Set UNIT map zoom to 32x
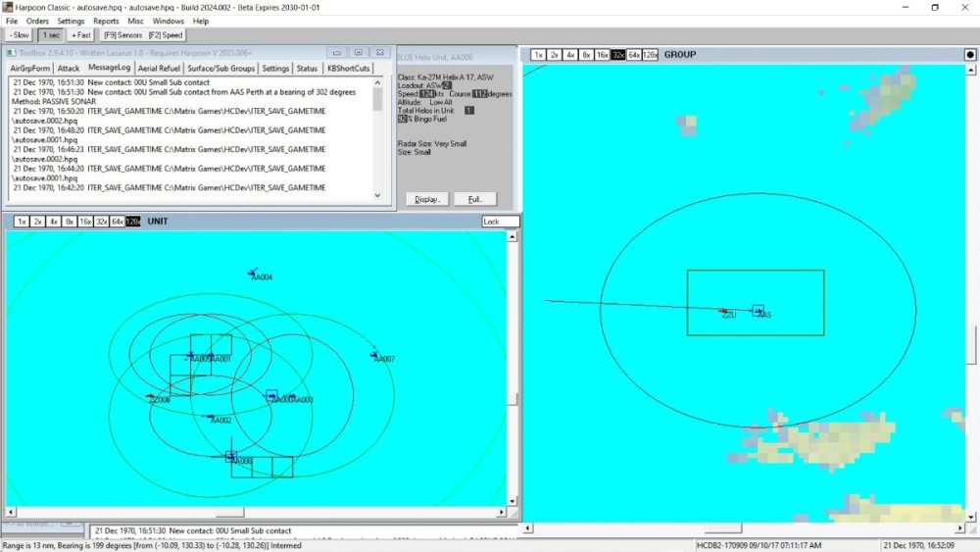The height and width of the screenshot is (552, 980). click(101, 222)
